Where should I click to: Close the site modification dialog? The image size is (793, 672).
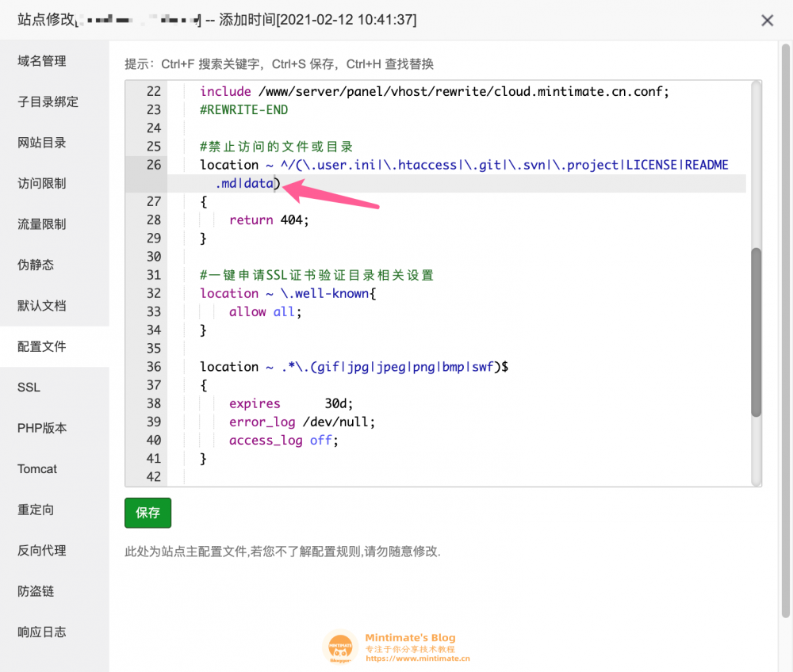tap(767, 21)
